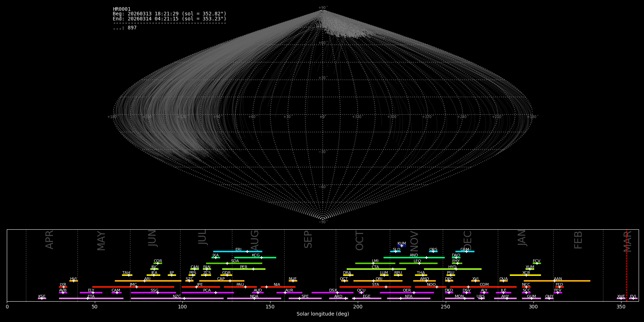
Task: Click the URS shower label
Action: pyautogui.click(x=480, y=297)
